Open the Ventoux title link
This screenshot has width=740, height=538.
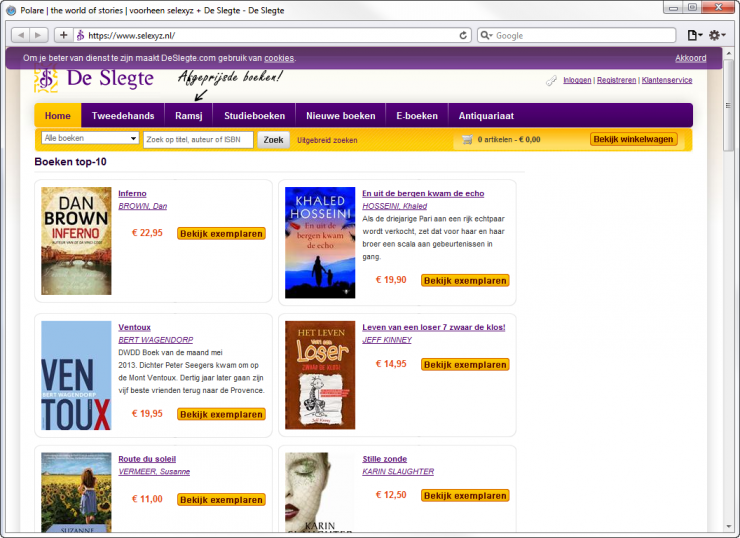pos(135,327)
